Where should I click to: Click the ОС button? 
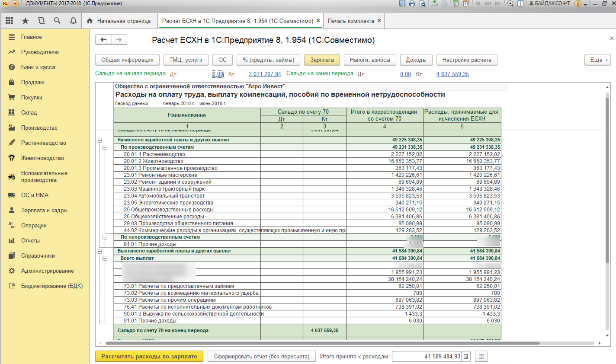click(x=222, y=60)
